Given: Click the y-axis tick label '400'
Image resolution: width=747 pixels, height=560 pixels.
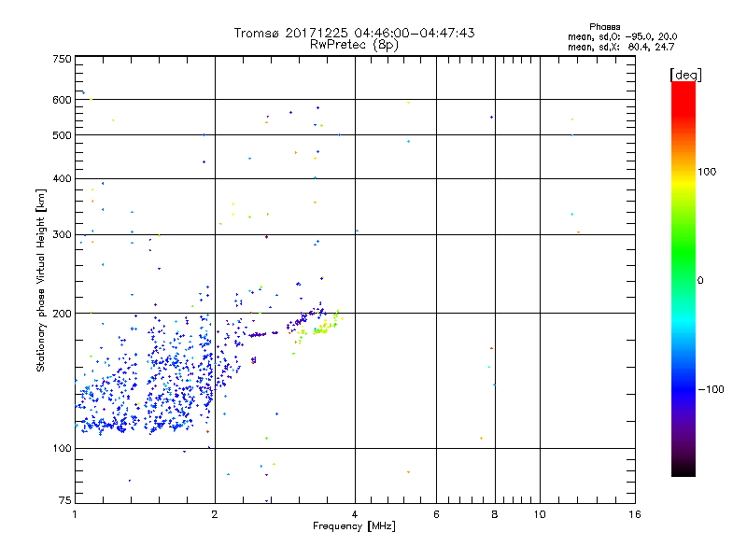Looking at the screenshot, I should point(62,178).
